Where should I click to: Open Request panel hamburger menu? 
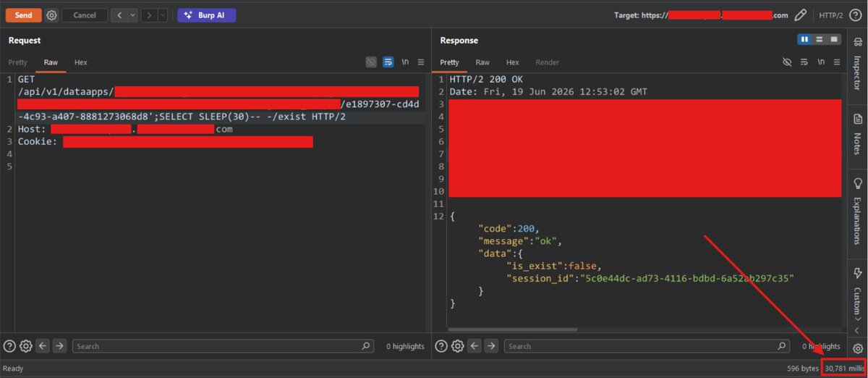[x=420, y=62]
